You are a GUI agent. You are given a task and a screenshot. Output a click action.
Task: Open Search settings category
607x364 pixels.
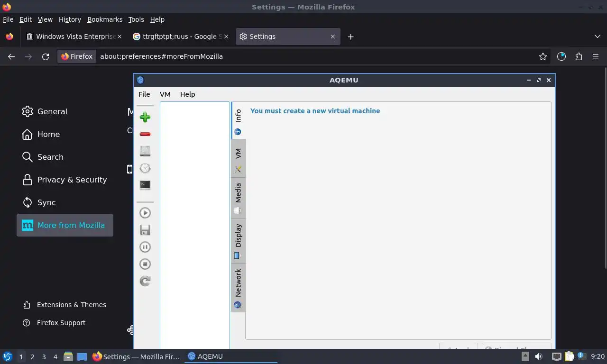pos(64,157)
